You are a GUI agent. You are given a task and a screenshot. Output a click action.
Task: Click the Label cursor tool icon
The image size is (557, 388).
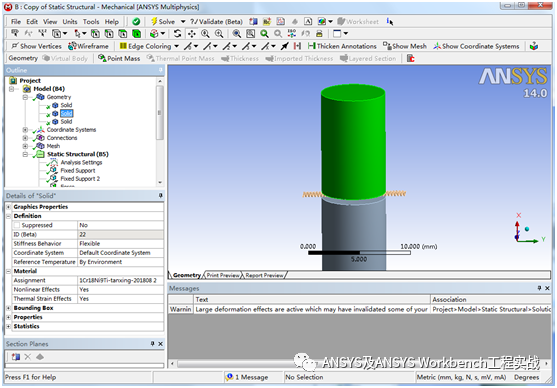click(x=15, y=34)
